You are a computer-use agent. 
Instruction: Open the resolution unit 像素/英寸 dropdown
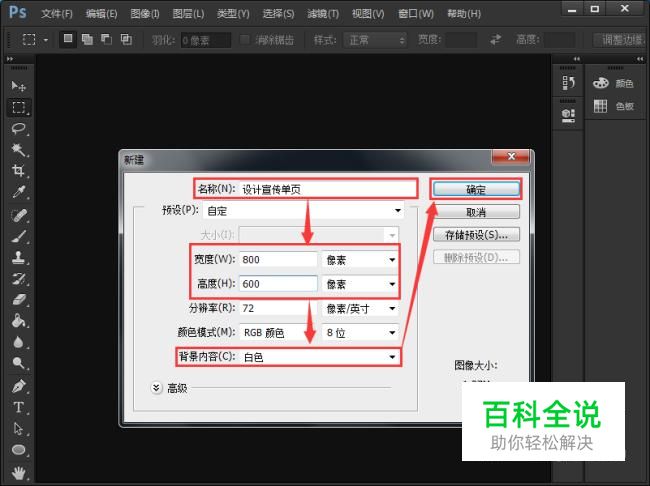(360, 309)
